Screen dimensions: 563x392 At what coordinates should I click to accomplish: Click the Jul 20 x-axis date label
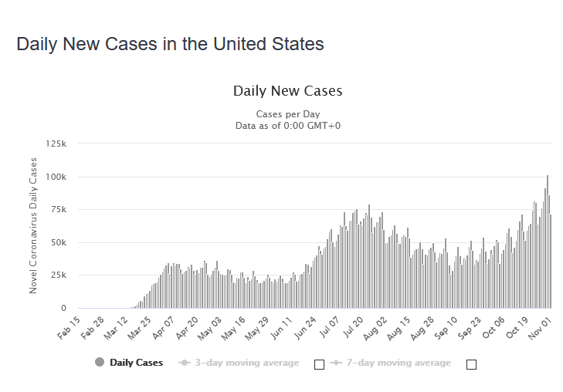tap(354, 326)
